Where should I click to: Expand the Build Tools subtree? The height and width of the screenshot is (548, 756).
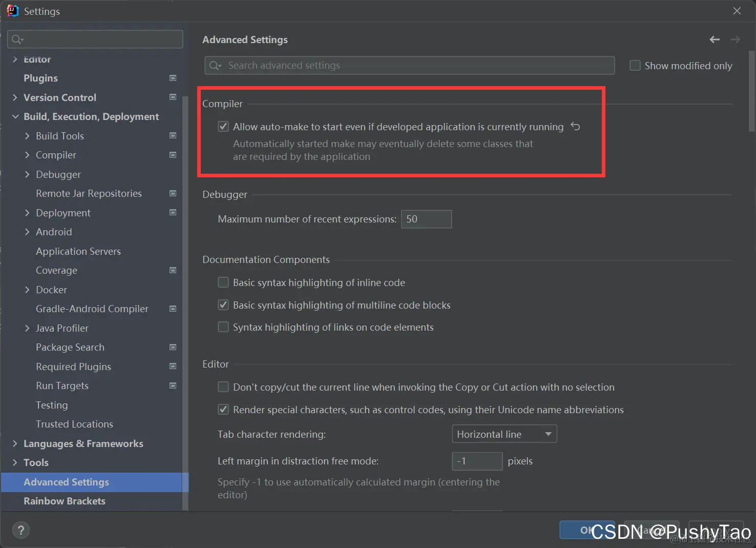click(x=27, y=136)
